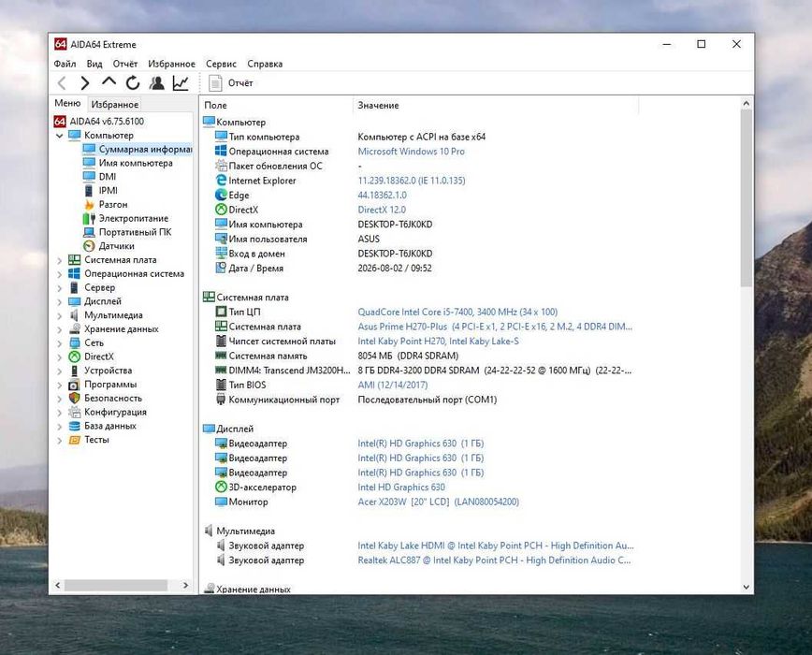
Task: Open the Internet Explorer version link
Action: coord(412,181)
